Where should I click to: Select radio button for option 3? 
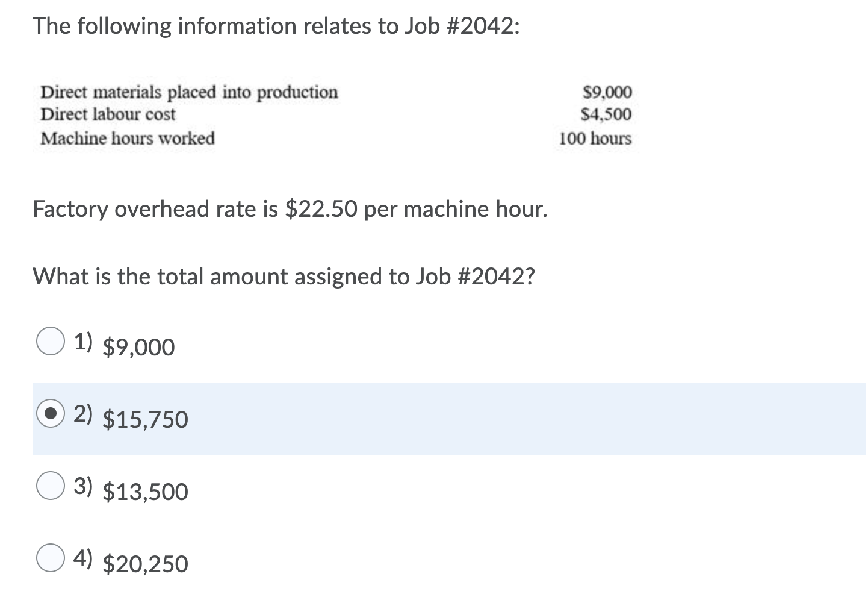tap(51, 486)
